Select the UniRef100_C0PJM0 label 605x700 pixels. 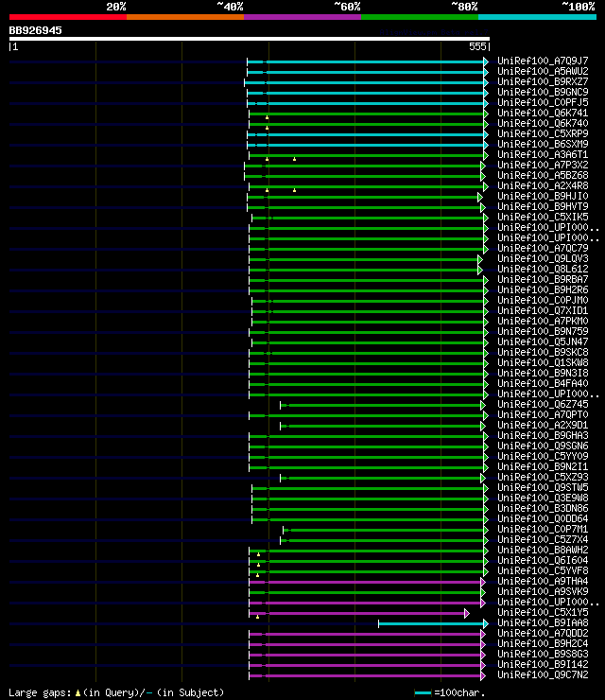pyautogui.click(x=543, y=300)
